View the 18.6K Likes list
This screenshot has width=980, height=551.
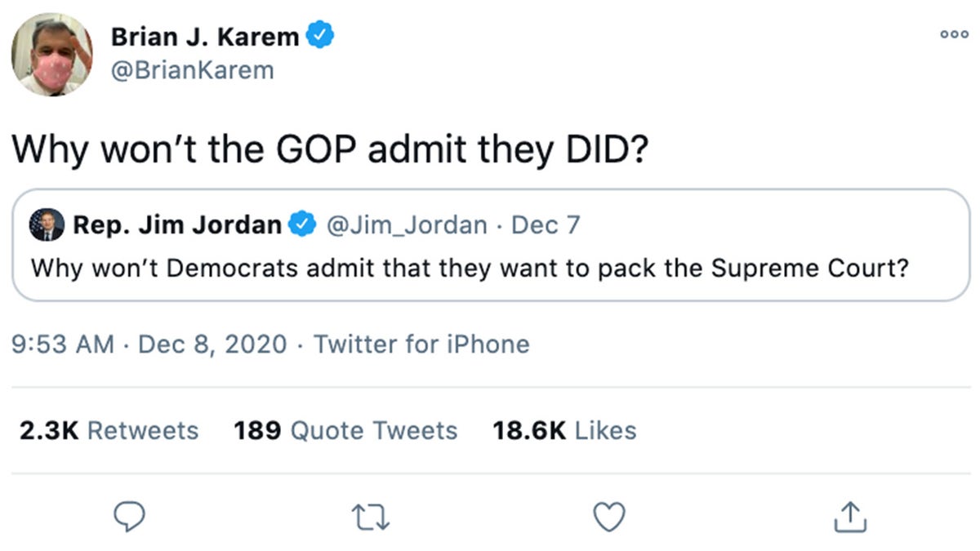[563, 430]
